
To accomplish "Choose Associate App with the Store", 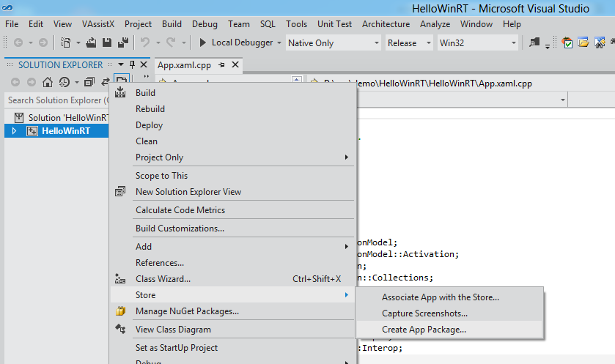I will click(x=449, y=297).
